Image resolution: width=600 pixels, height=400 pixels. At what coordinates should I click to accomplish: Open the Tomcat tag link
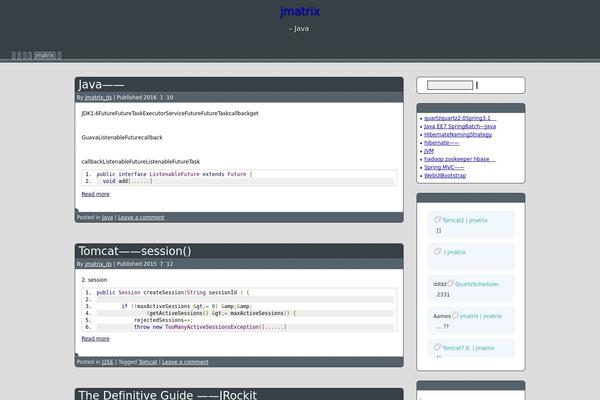tap(148, 362)
